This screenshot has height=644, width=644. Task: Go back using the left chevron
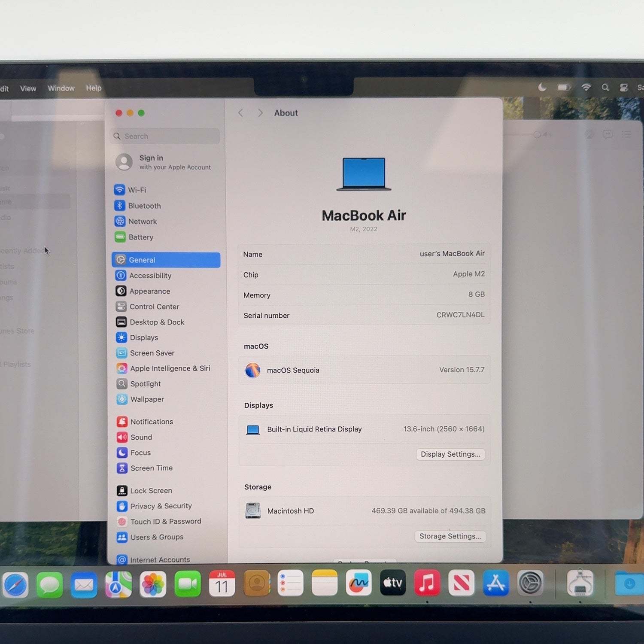pos(241,113)
